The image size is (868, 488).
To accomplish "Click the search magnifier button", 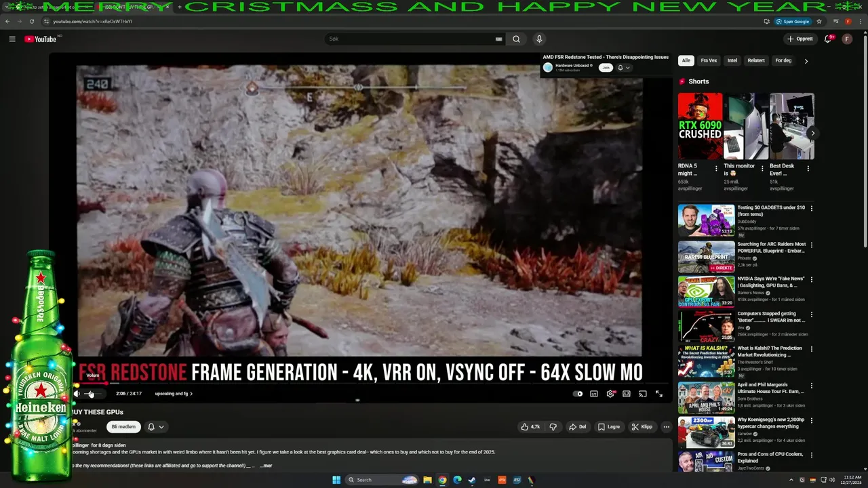I will pyautogui.click(x=517, y=39).
